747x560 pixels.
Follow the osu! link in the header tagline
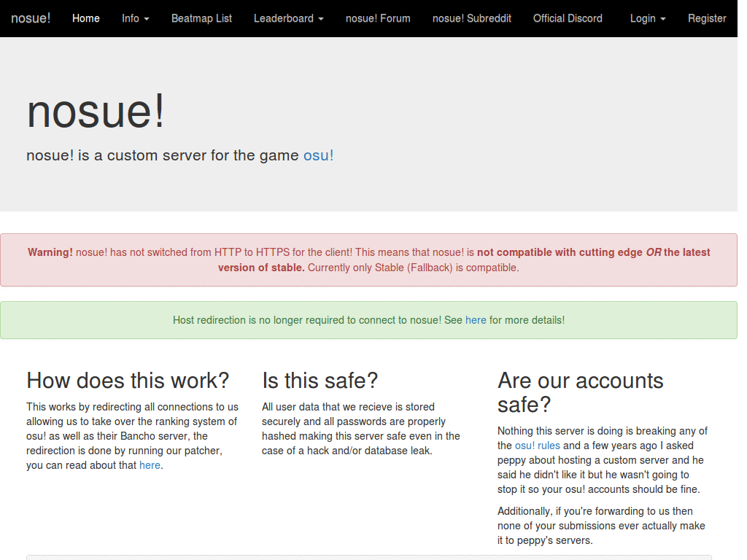[318, 155]
